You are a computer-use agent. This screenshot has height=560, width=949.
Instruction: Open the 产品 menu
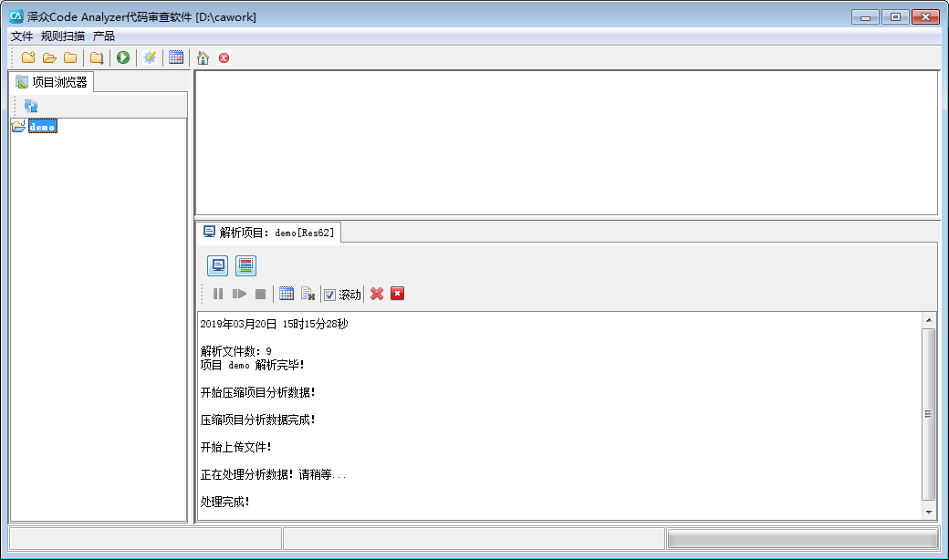click(x=103, y=36)
